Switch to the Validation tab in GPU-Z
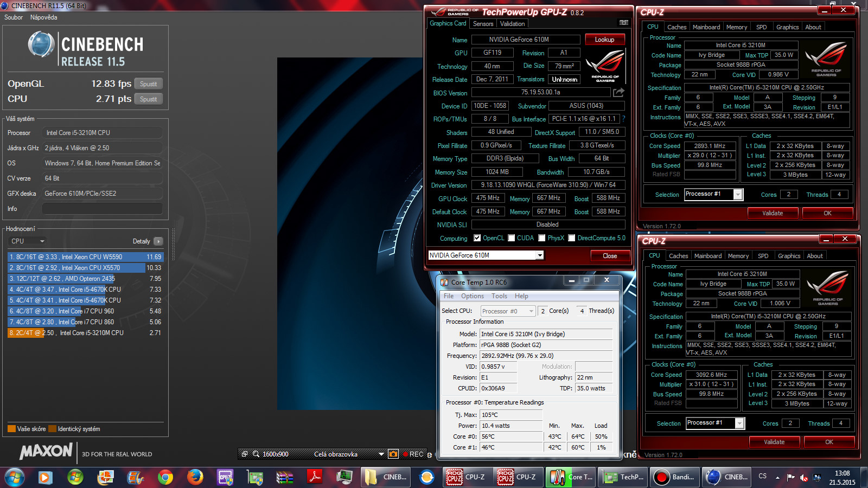Screen dimensions: 868x488 tap(512, 23)
